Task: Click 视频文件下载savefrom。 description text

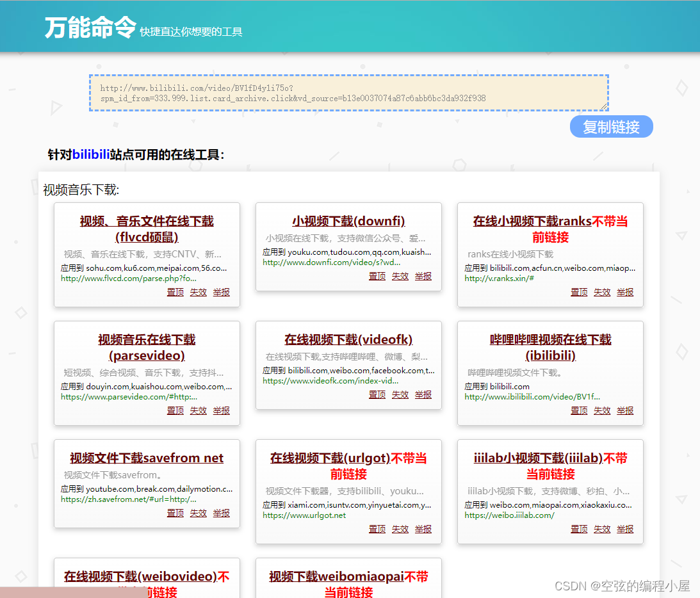Action: (113, 475)
